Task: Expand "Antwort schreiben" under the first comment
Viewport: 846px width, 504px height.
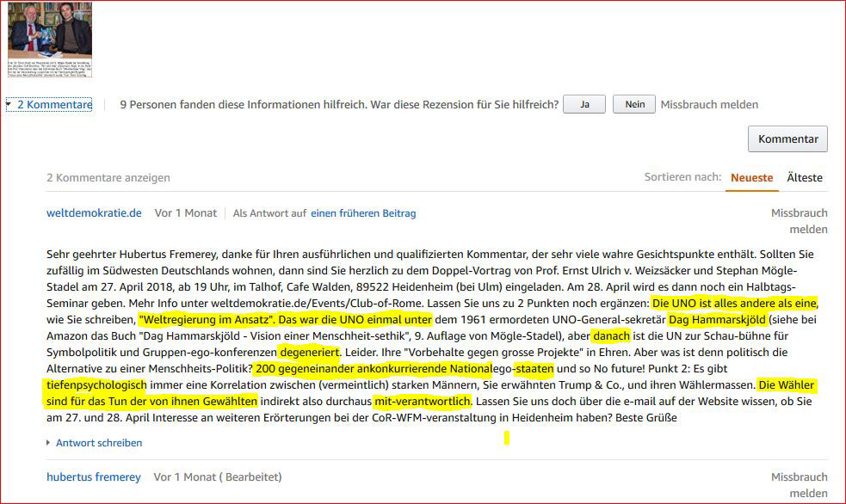Action: [x=98, y=443]
